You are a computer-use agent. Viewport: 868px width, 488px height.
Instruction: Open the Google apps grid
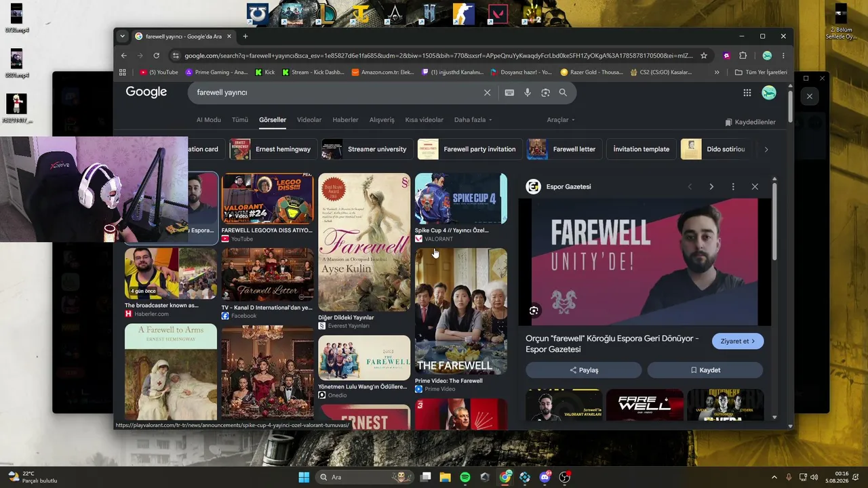pyautogui.click(x=747, y=93)
